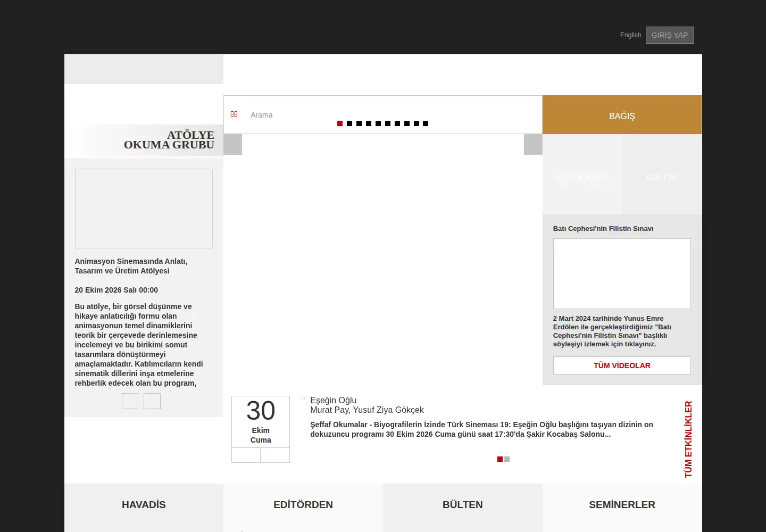The image size is (766, 532).
Task: Open the TÜM VİDEOLAR button
Action: coord(622,365)
